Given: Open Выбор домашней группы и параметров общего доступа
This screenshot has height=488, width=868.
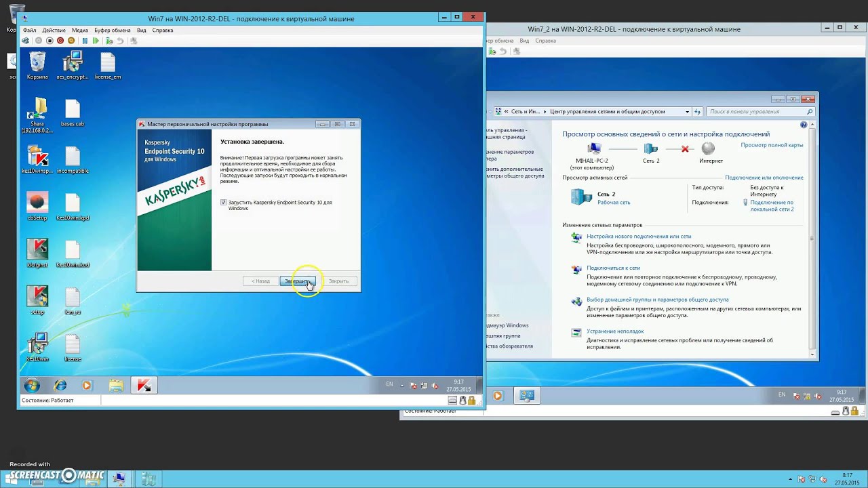Looking at the screenshot, I should [658, 300].
